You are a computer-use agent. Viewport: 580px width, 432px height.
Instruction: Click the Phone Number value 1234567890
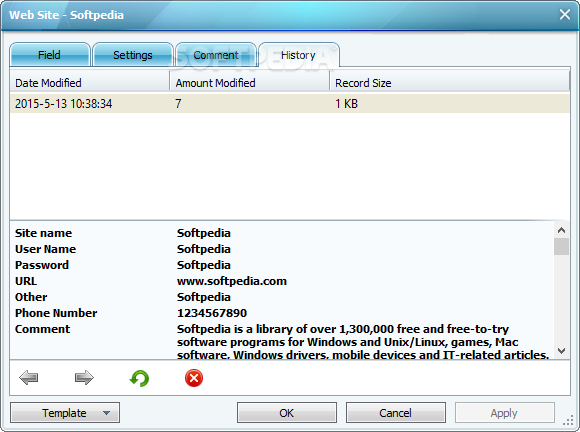[x=212, y=313]
